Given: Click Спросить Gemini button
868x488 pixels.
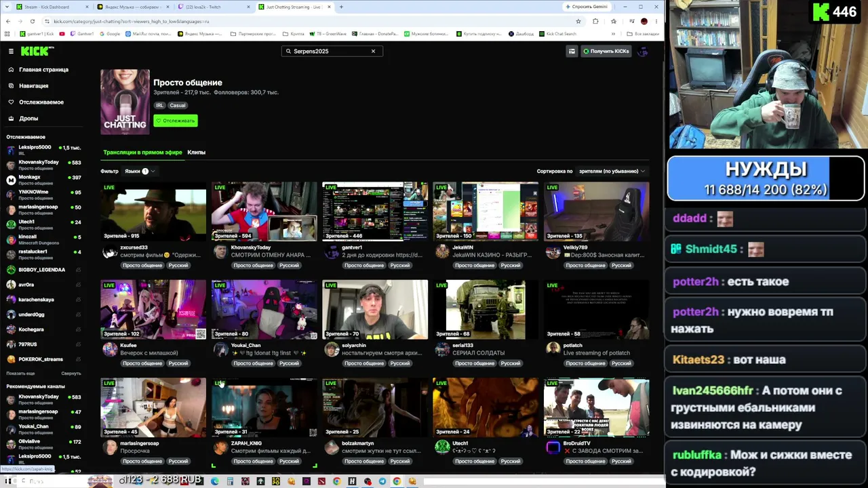Looking at the screenshot, I should pos(587,7).
